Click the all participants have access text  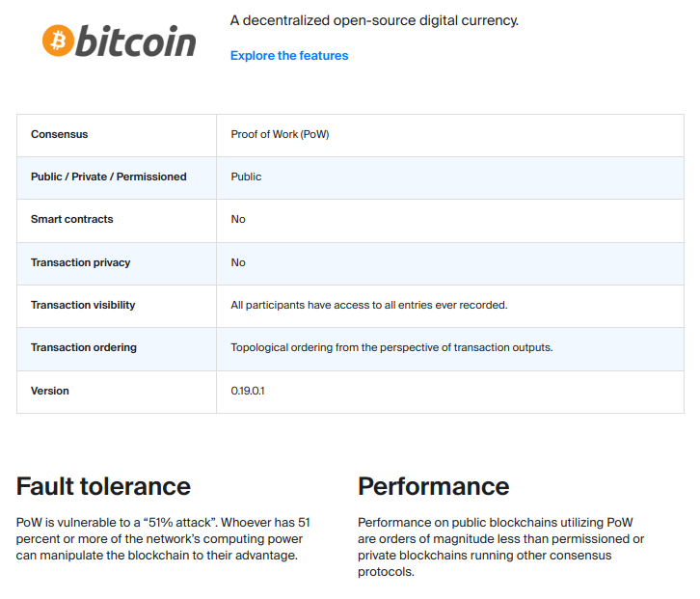point(368,305)
